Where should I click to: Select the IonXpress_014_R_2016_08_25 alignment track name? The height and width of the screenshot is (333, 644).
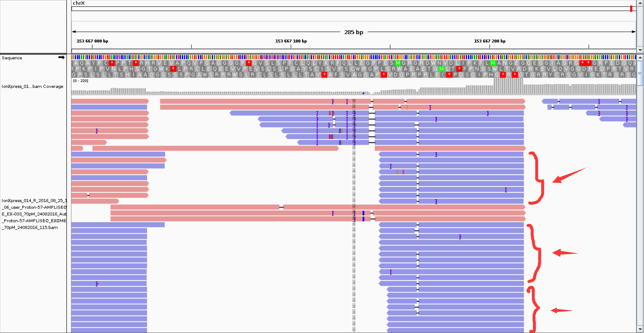34,201
